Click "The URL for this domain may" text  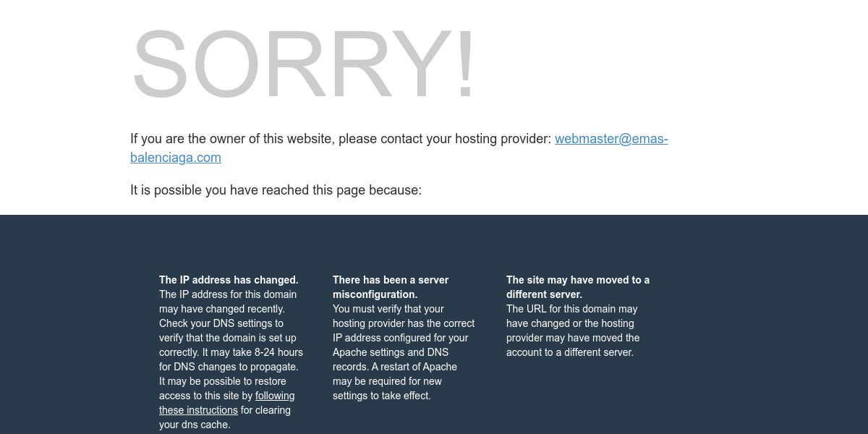click(x=572, y=309)
